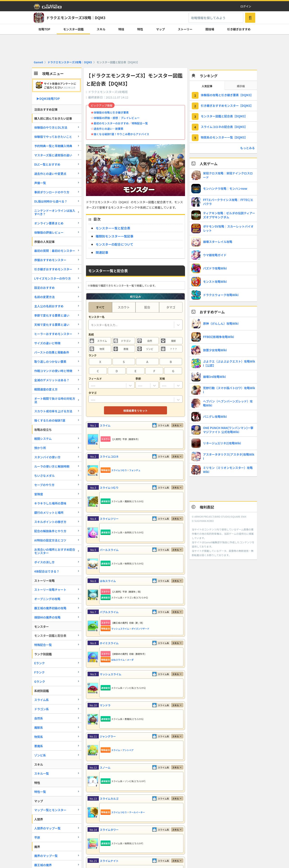Viewport: 289px width, 868px height.
Task: Click バブルスライム monster icon in No.7 row
Action: tap(93, 626)
